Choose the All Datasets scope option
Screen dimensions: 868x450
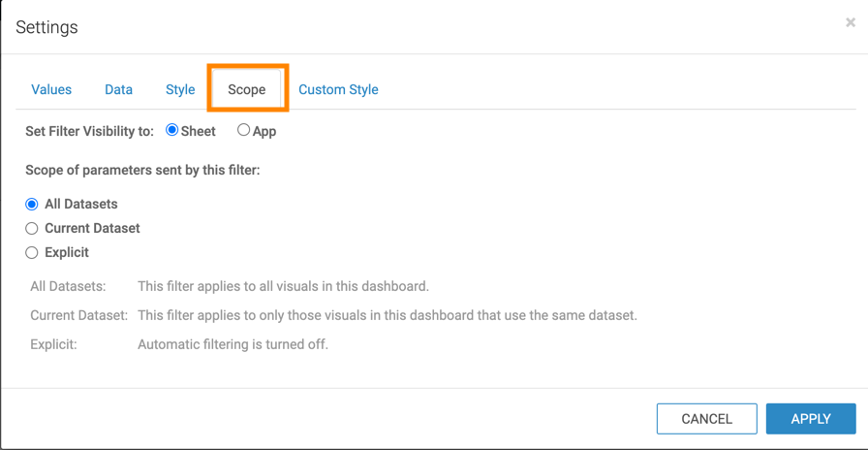pyautogui.click(x=32, y=205)
